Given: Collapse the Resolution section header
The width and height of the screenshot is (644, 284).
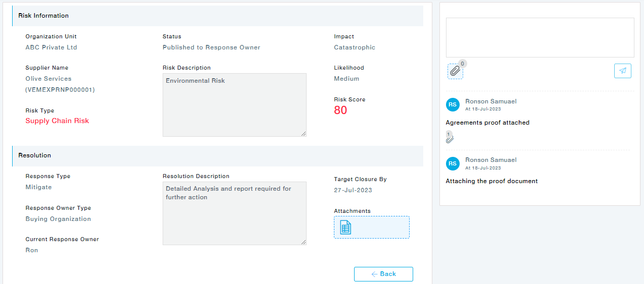Looking at the screenshot, I should coord(217,155).
